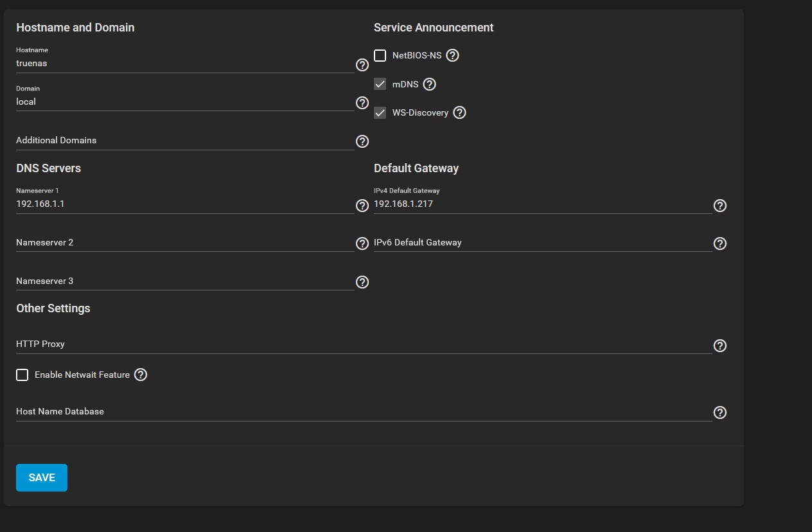812x532 pixels.
Task: Enable the NetBIOS-NS checkbox
Action: [x=380, y=55]
